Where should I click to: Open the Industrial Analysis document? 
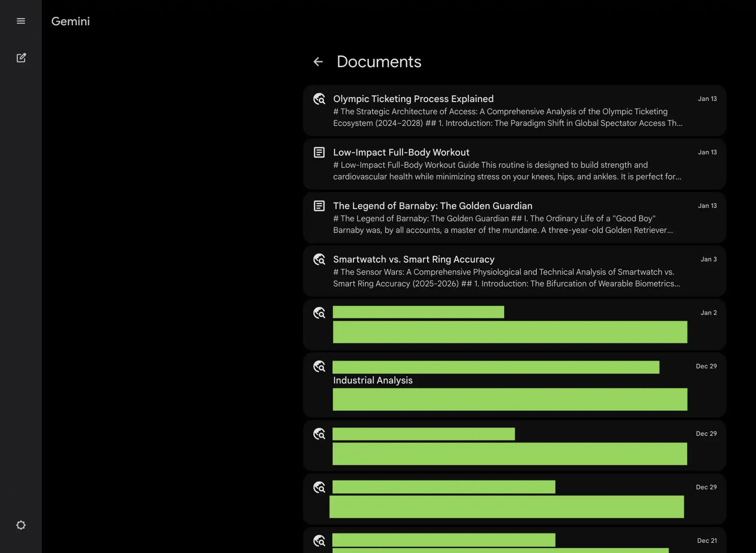point(373,380)
